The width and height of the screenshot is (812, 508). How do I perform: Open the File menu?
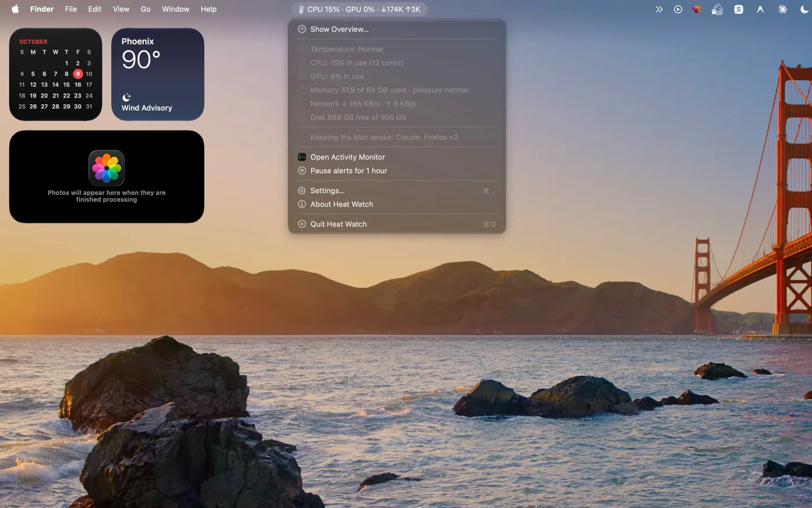coord(71,9)
